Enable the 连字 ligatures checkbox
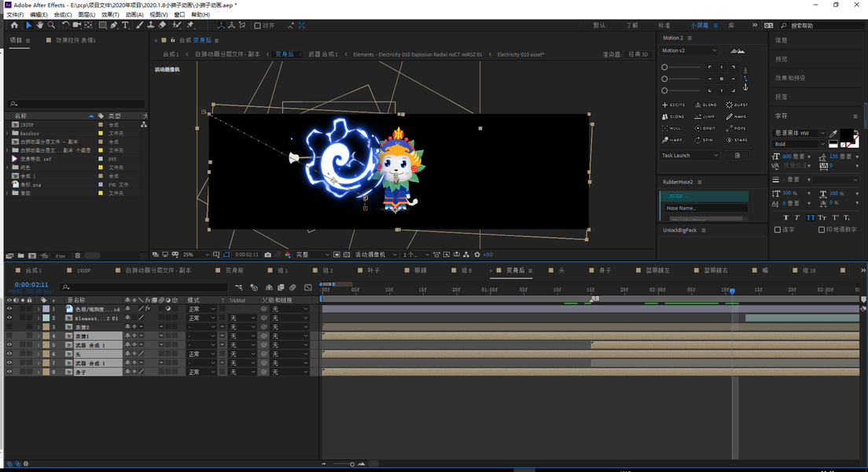The image size is (868, 472). (x=778, y=230)
